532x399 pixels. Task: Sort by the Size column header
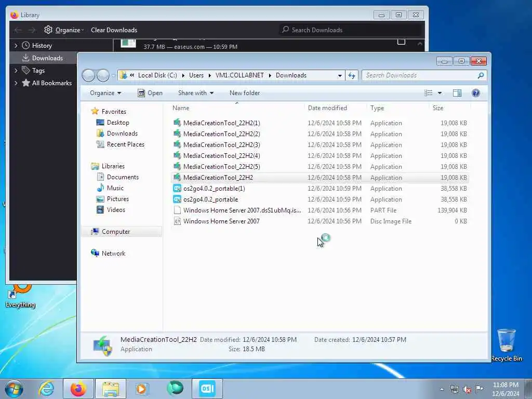tap(449, 108)
